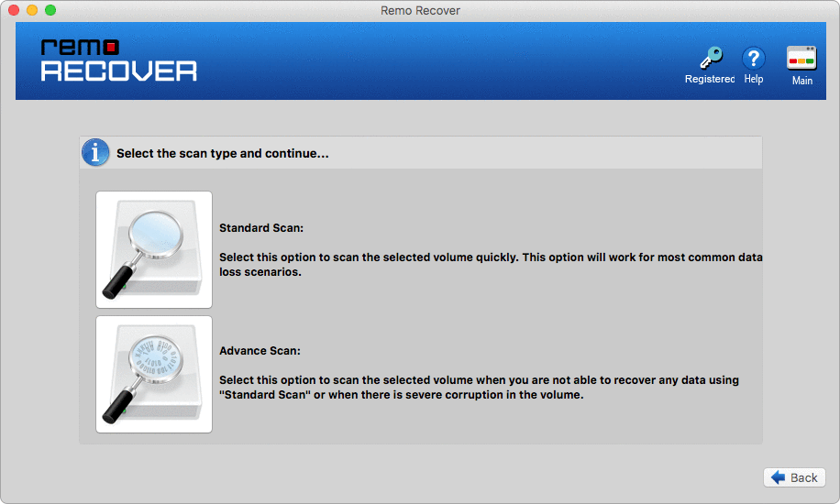Close the Remo Recover window

pos(14,10)
